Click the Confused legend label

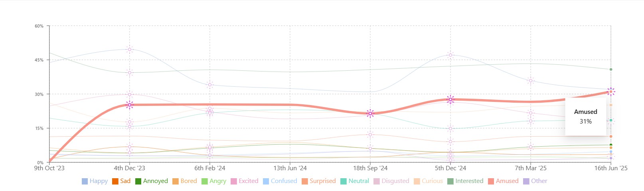coord(284,181)
